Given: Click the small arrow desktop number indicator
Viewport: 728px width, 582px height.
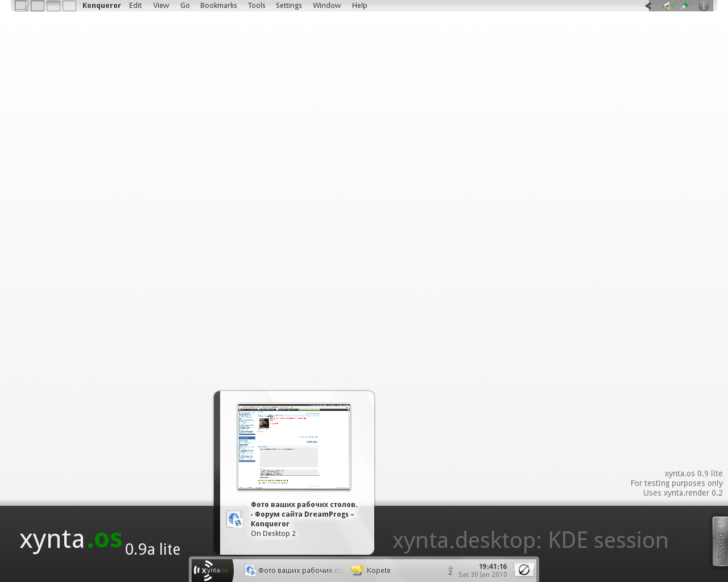Looking at the screenshot, I should pyautogui.click(x=450, y=570).
